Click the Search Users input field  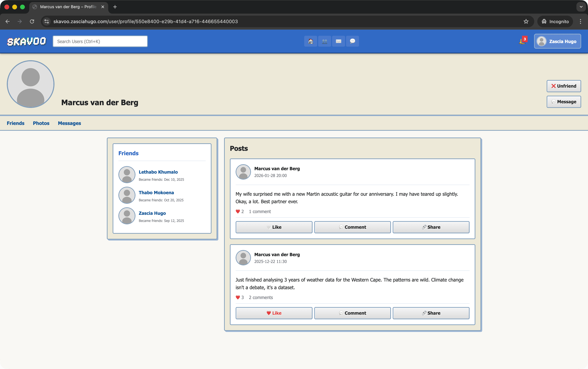100,41
